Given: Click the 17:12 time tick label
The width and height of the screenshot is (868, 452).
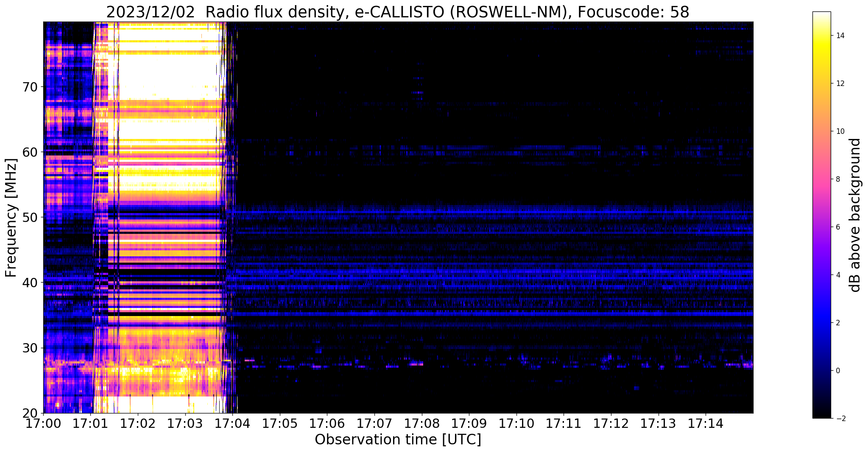Looking at the screenshot, I should point(611,423).
